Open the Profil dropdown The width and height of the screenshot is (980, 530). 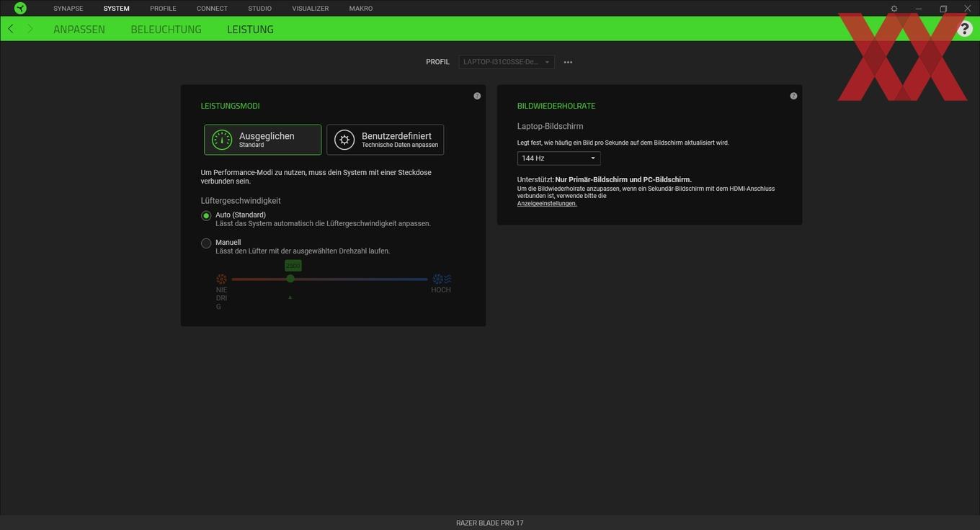[x=507, y=62]
